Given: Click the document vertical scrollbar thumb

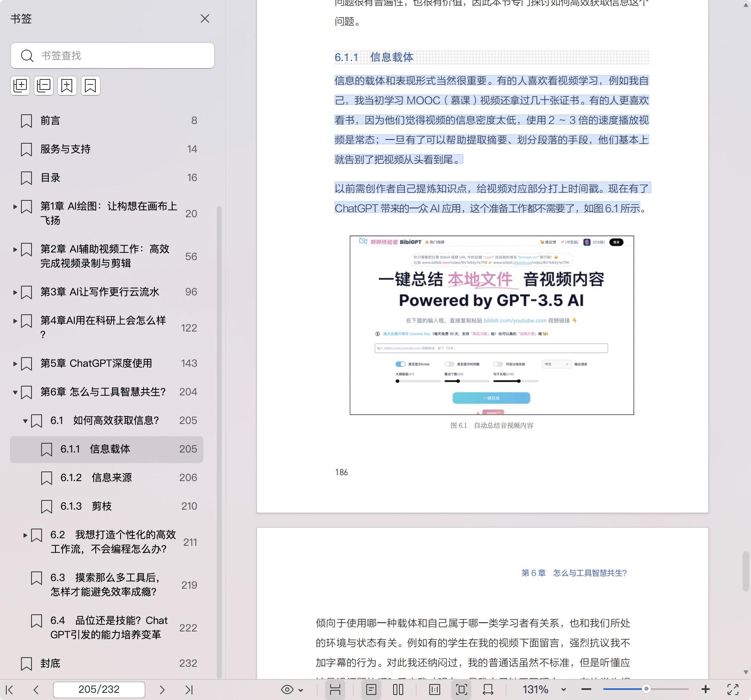Looking at the screenshot, I should 746,571.
